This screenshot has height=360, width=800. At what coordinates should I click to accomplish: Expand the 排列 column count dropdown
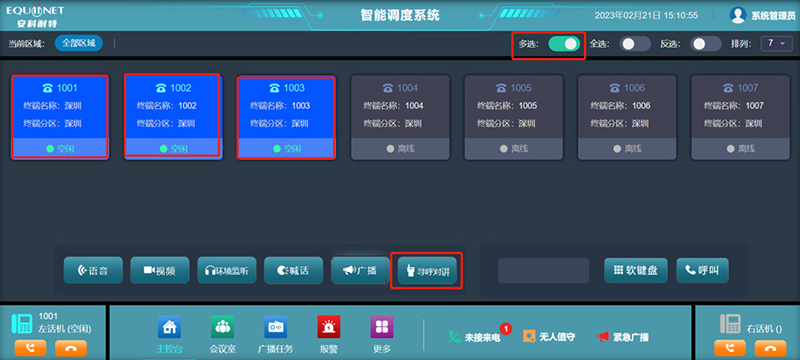[777, 44]
